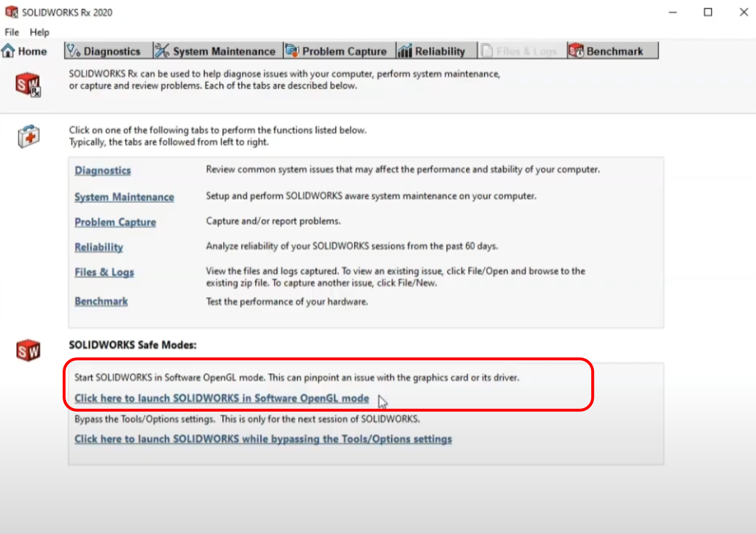Viewport: 756px width, 534px height.
Task: Click the SOLIDWORKS Safe Modes logo icon
Action: 28,350
